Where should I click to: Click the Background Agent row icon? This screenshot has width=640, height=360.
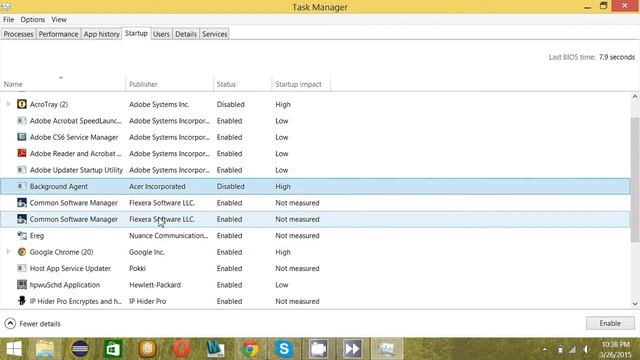[22, 186]
